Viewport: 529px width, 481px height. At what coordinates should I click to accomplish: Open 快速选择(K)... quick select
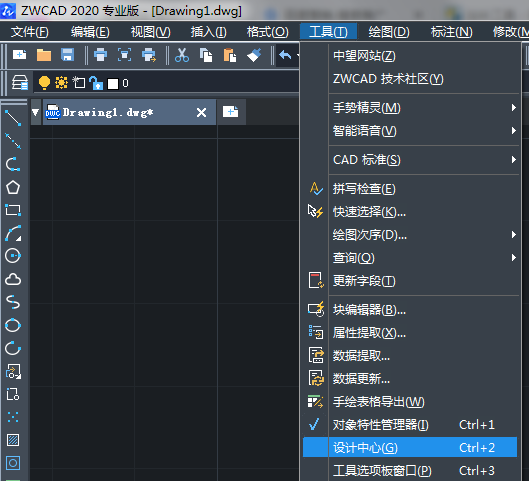tap(410, 212)
